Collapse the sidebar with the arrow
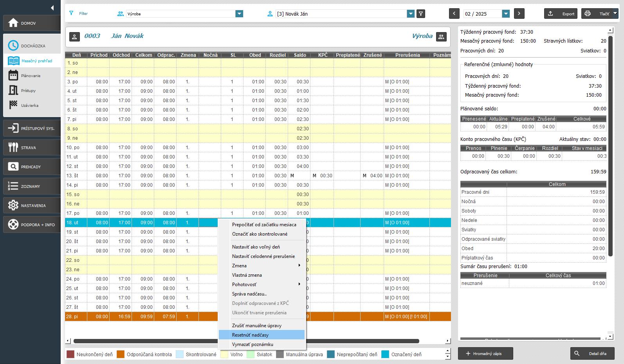 [52, 8]
